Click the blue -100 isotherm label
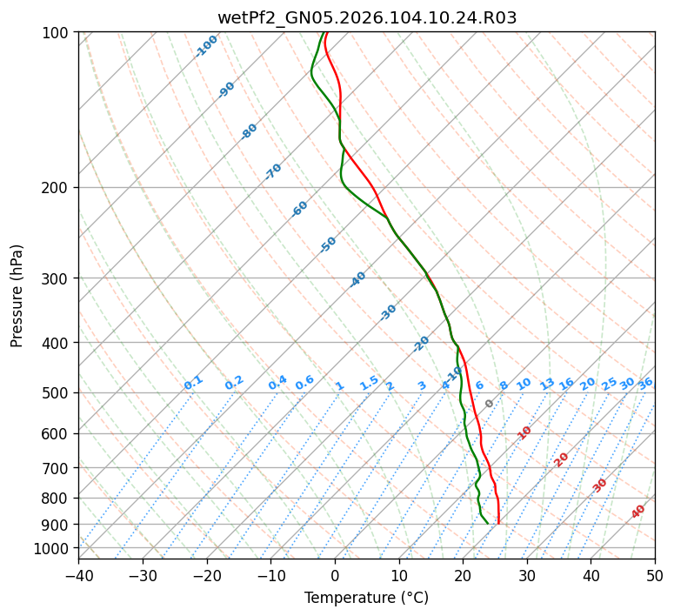Image resolution: width=674 pixels, height=616 pixels. coord(206,46)
